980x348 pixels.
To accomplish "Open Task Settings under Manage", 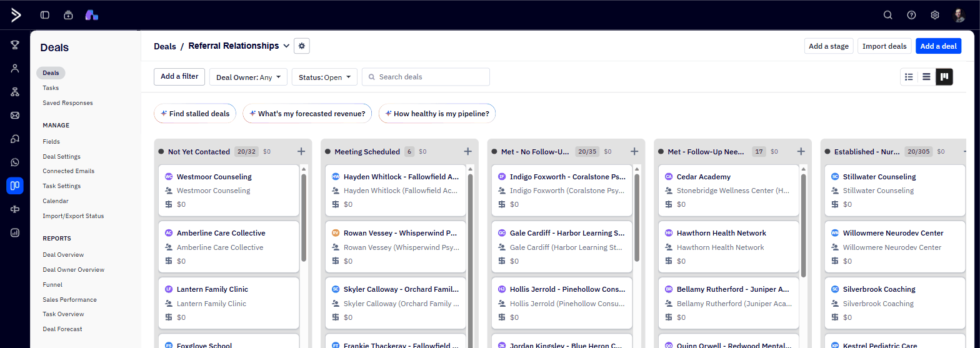I will click(x=61, y=186).
